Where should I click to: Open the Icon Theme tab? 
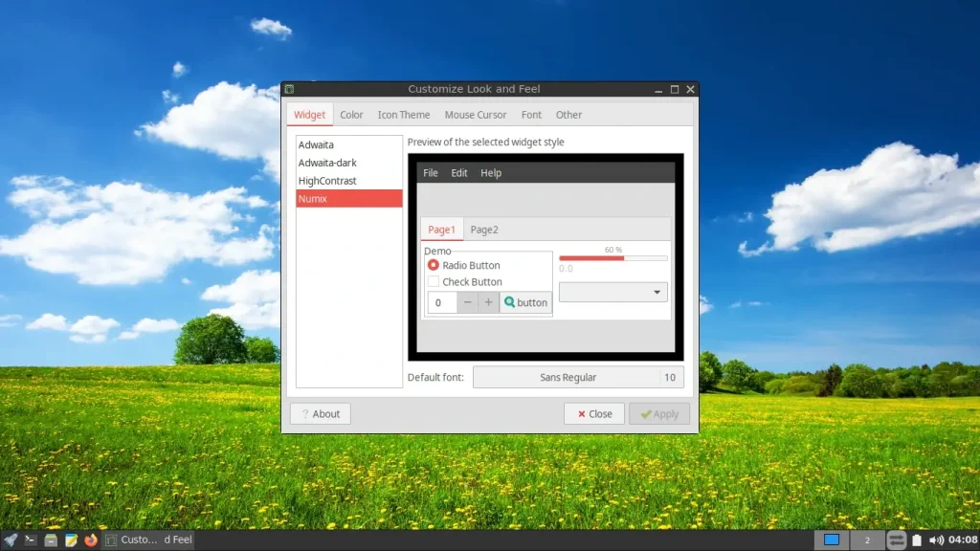[404, 115]
